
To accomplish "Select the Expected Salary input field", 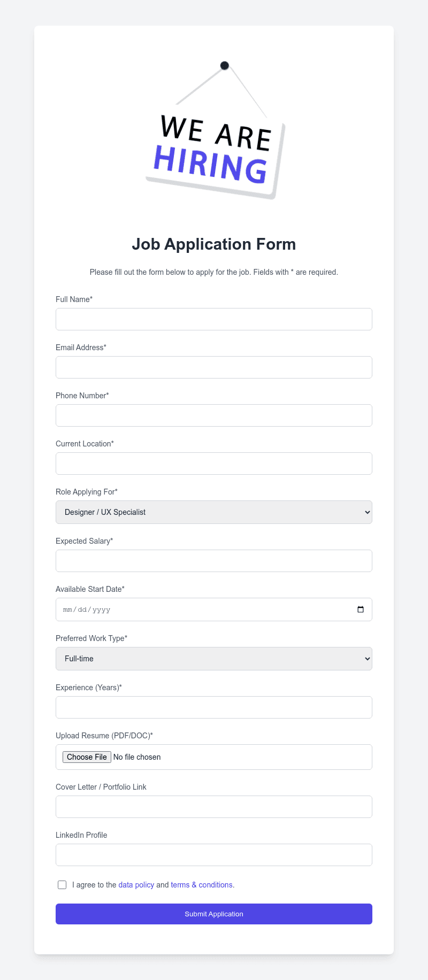I will coord(214,560).
